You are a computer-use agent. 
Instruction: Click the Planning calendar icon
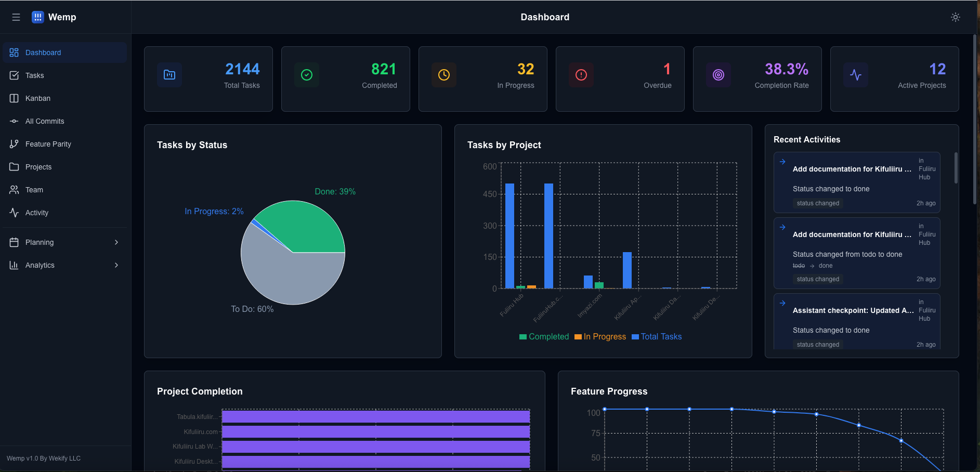coord(14,242)
